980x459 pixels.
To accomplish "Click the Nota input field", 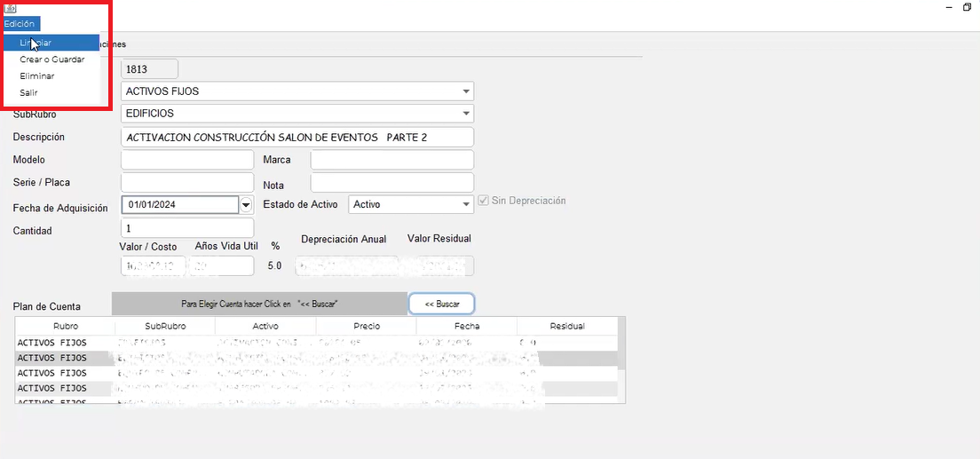I will (391, 183).
